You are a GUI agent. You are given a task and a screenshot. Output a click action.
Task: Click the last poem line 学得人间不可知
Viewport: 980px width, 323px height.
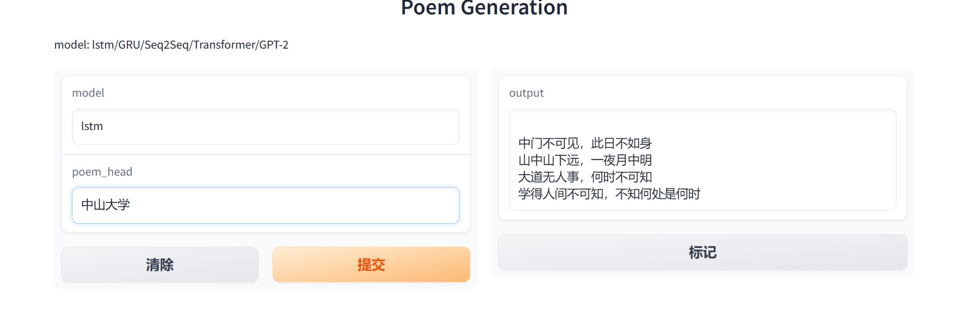point(609,194)
